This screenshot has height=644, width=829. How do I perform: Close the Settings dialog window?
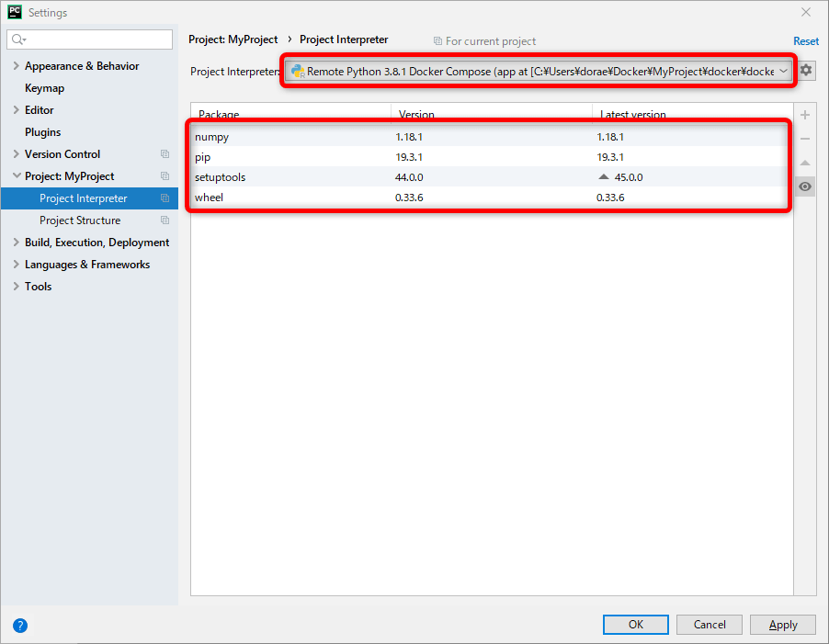click(806, 12)
